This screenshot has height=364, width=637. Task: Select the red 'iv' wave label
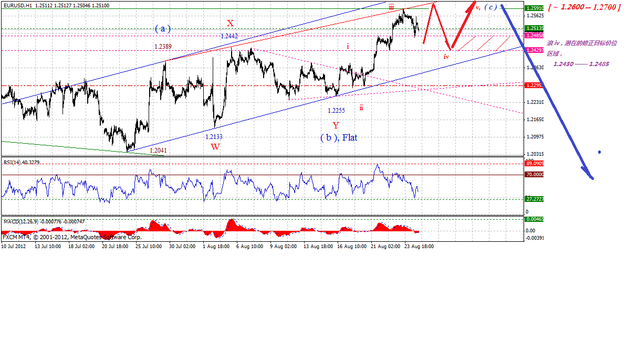point(446,56)
